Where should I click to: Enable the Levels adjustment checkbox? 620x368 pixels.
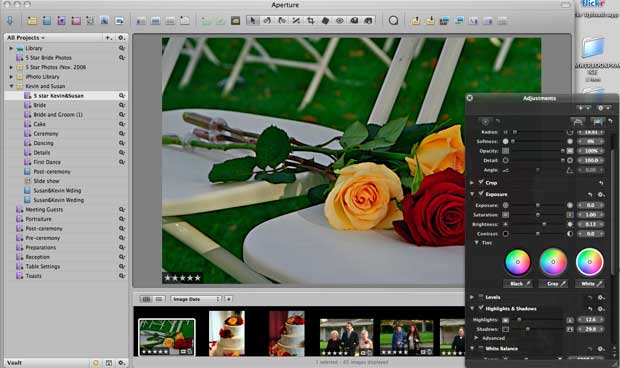481,296
